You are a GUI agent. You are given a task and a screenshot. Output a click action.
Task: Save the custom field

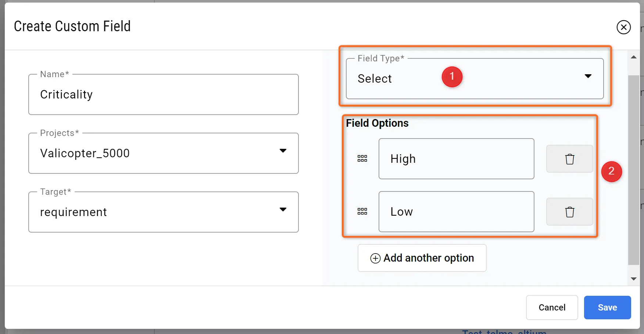pyautogui.click(x=607, y=308)
